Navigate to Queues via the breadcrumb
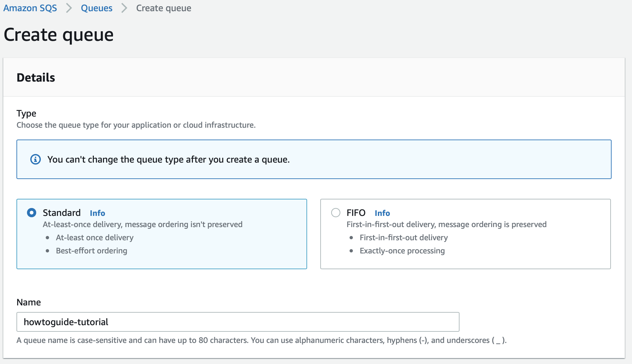The width and height of the screenshot is (632, 364). (x=96, y=8)
